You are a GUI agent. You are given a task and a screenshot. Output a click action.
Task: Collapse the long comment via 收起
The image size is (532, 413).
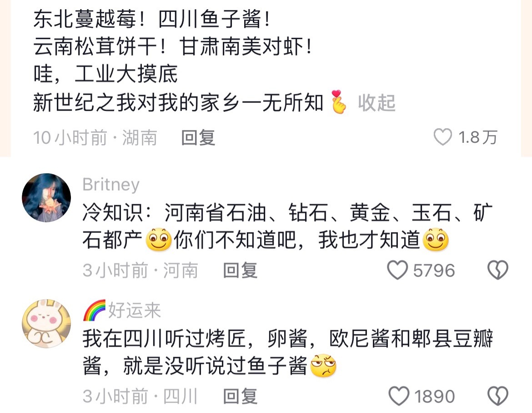376,103
